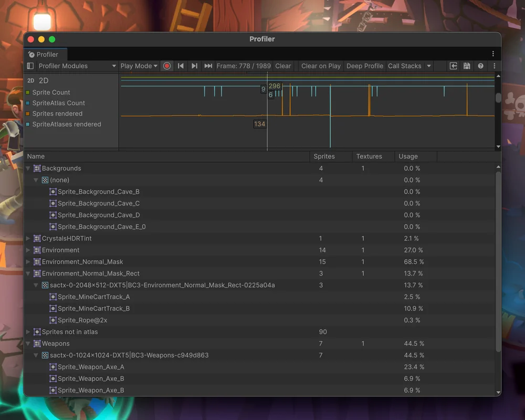Click the Sprite_MineCartTrack_B sprite icon
This screenshot has height=420, width=525.
53,309
